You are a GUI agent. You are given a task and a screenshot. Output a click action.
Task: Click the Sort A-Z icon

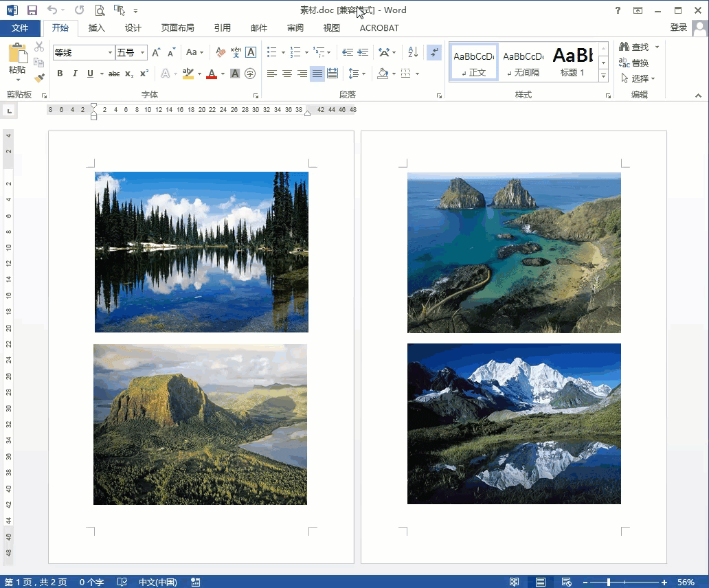click(x=413, y=52)
